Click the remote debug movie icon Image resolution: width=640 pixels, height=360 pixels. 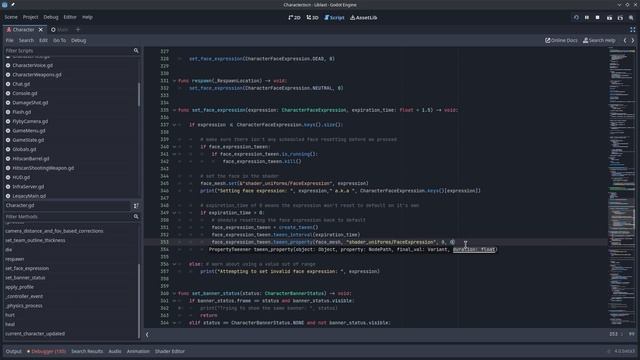pyautogui.click(x=609, y=18)
